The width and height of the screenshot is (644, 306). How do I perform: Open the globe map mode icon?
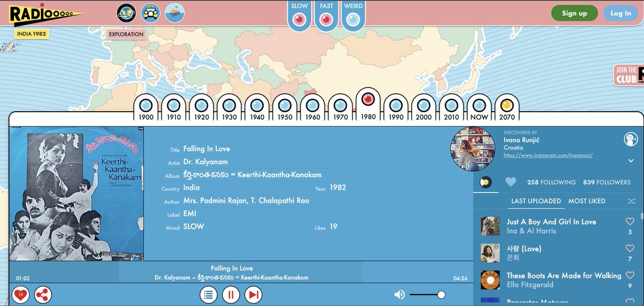[127, 12]
